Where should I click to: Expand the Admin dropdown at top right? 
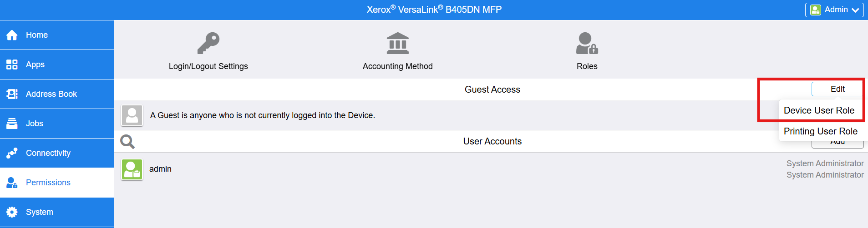(834, 10)
